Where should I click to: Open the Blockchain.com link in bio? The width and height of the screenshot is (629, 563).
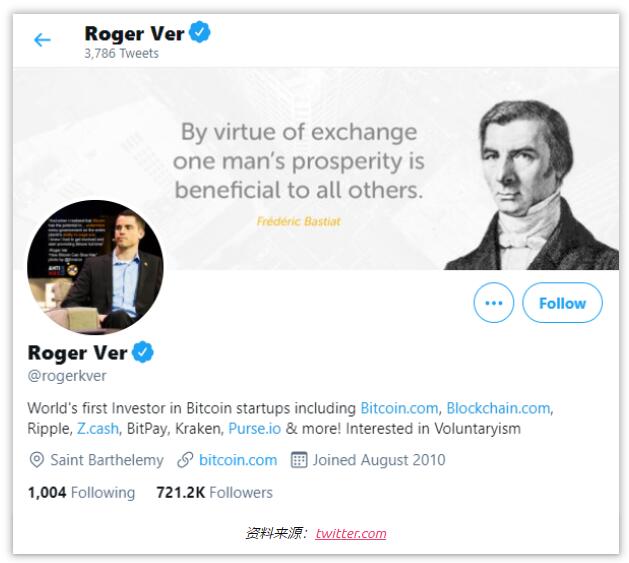point(498,408)
